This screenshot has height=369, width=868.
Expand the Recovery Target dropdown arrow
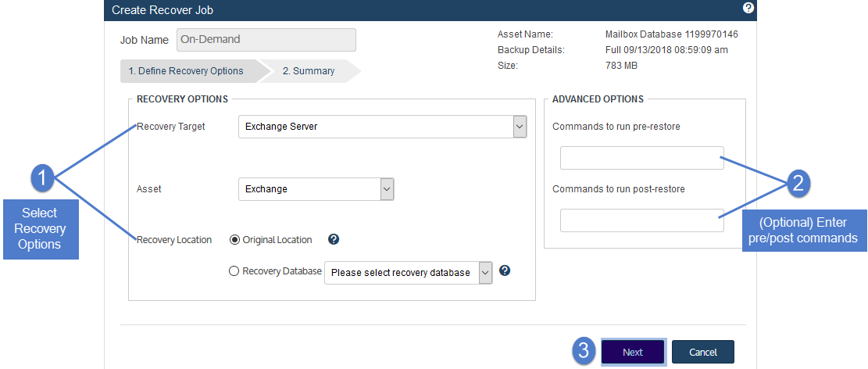pyautogui.click(x=520, y=127)
